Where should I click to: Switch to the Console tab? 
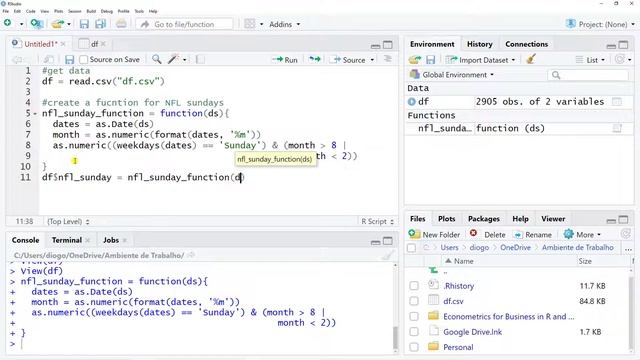[25, 240]
